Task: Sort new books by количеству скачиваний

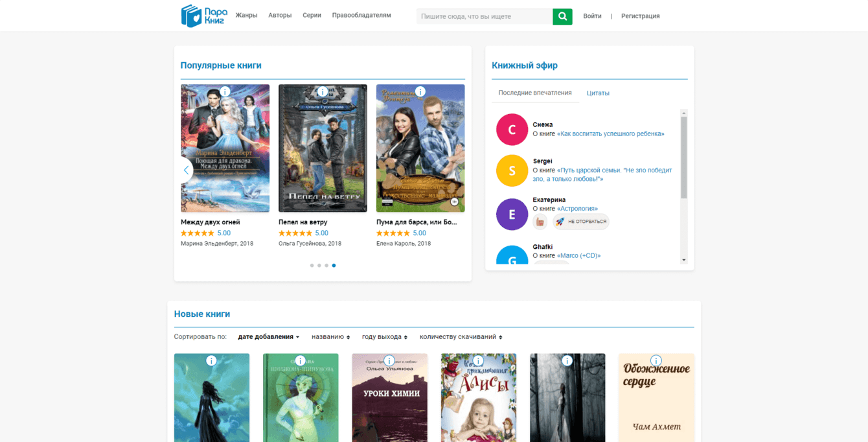Action: click(461, 337)
